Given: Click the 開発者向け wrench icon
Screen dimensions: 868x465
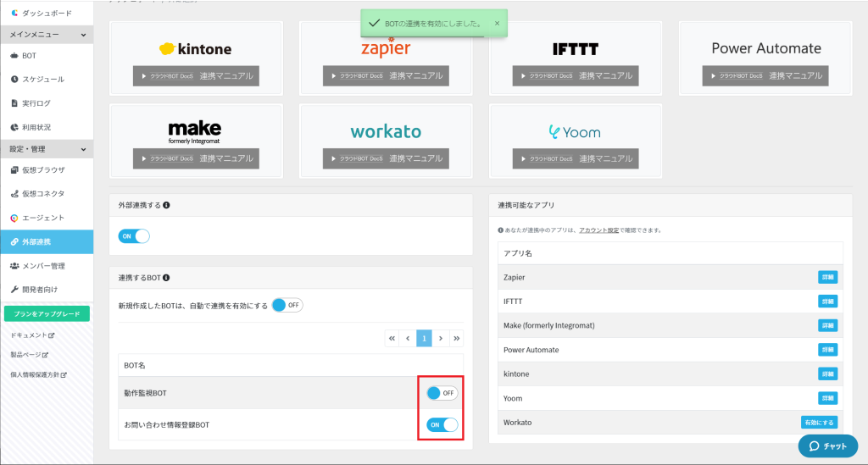Looking at the screenshot, I should [14, 289].
